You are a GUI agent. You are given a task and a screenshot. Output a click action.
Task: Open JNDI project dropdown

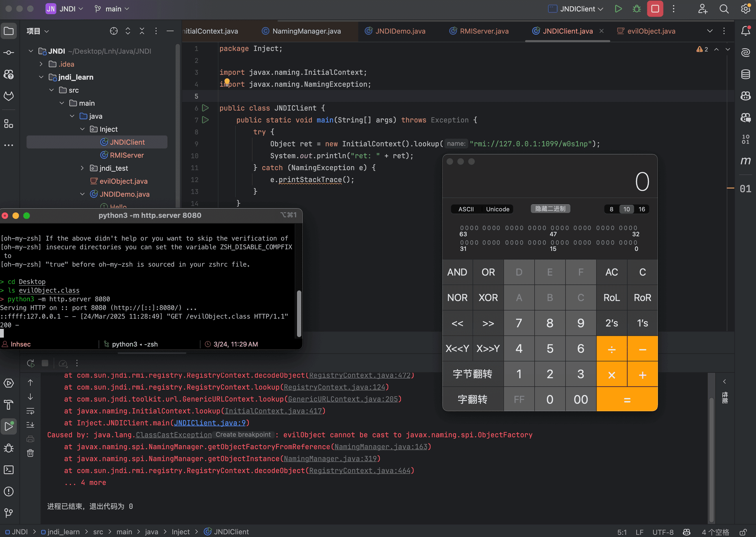65,9
